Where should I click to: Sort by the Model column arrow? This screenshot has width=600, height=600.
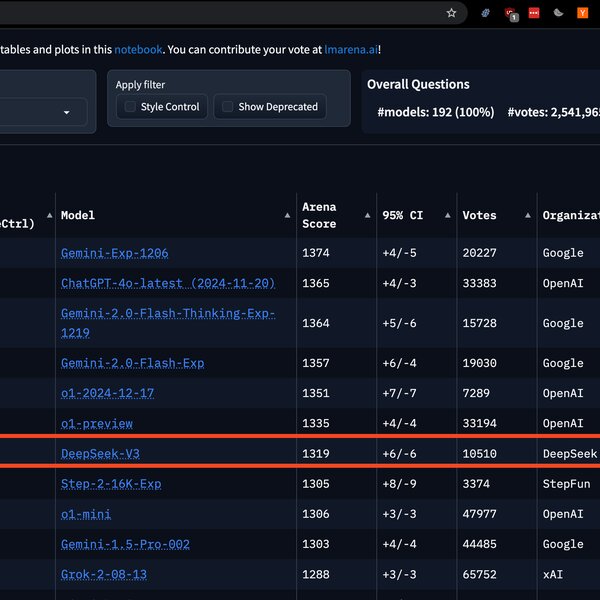click(287, 215)
